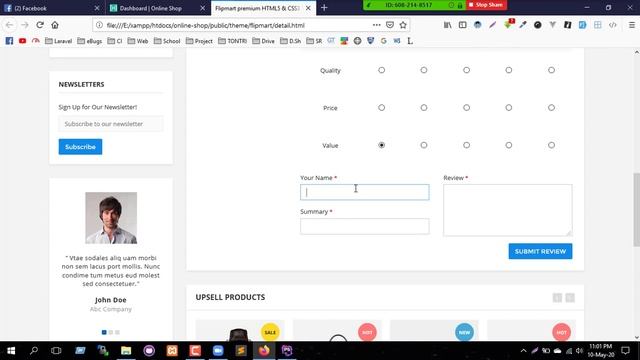This screenshot has height=360, width=640.
Task: Open Windows taskbar search
Action: coord(34,351)
